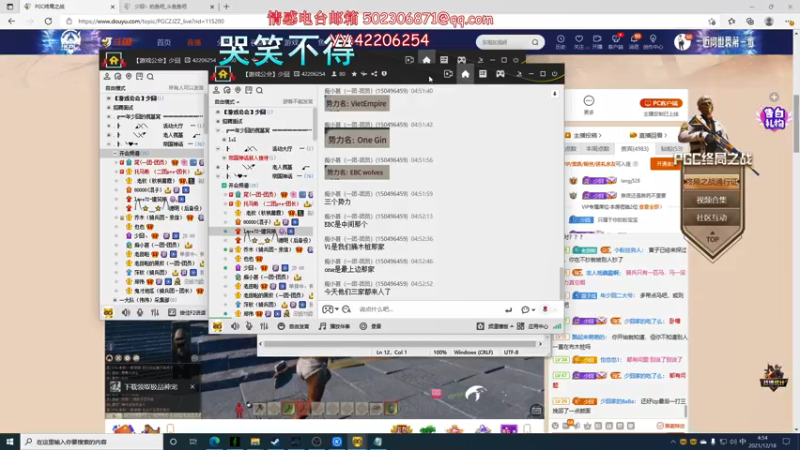This screenshot has width=800, height=450.
Task: Open the template dropdown in front YY bottom bar
Action: (x=494, y=326)
